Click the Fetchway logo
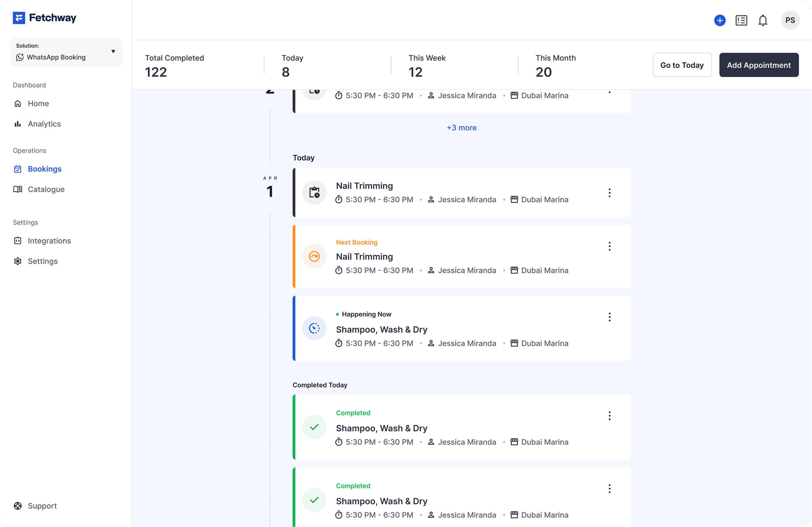 click(x=44, y=17)
